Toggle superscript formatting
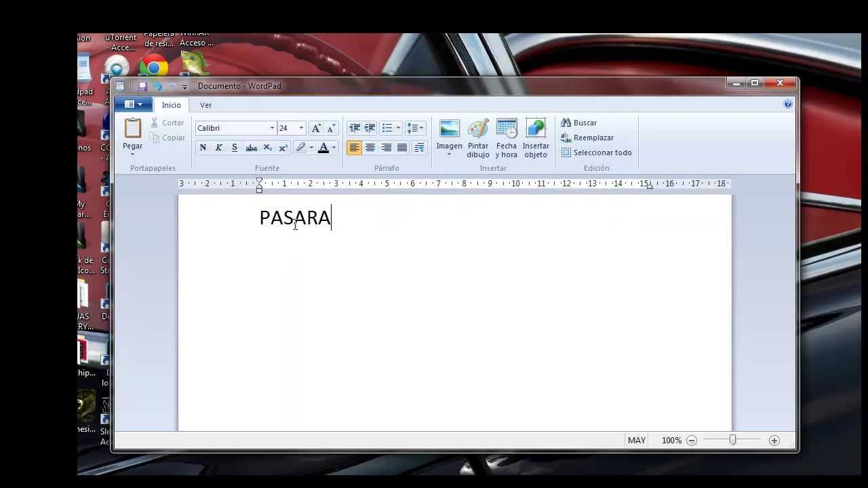This screenshot has width=868, height=488. coord(283,148)
